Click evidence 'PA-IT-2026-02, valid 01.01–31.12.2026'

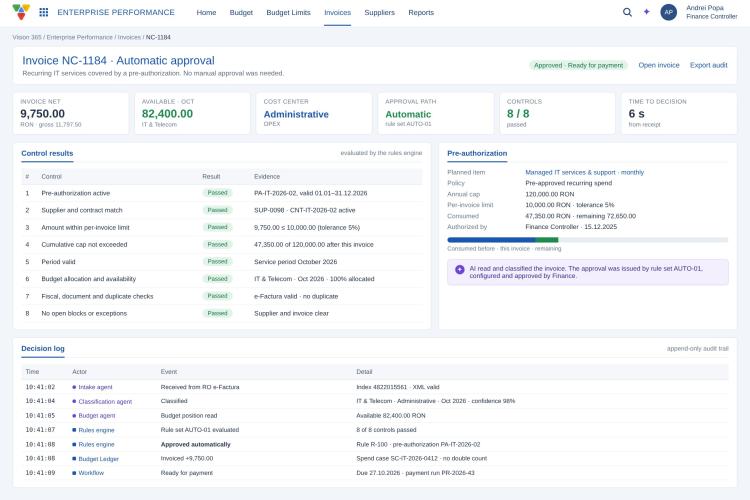click(x=310, y=193)
